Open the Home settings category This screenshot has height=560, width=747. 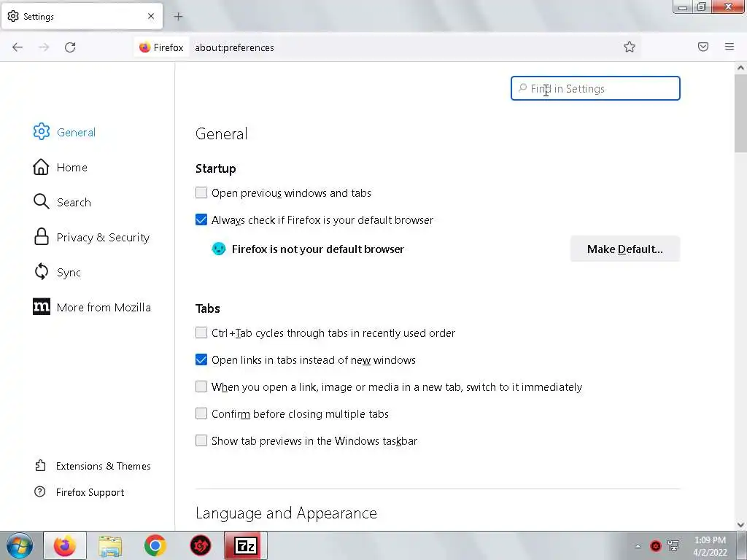click(x=71, y=167)
